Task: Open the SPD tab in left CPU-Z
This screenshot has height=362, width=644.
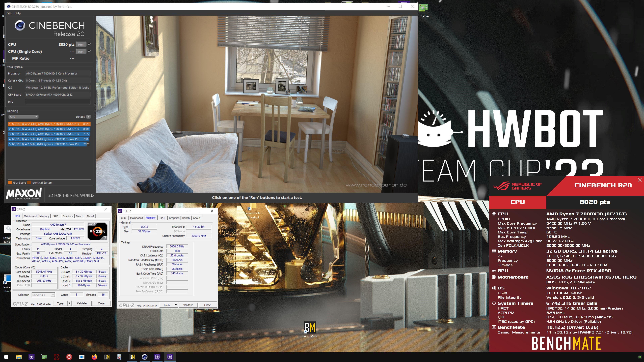Action: (x=56, y=216)
